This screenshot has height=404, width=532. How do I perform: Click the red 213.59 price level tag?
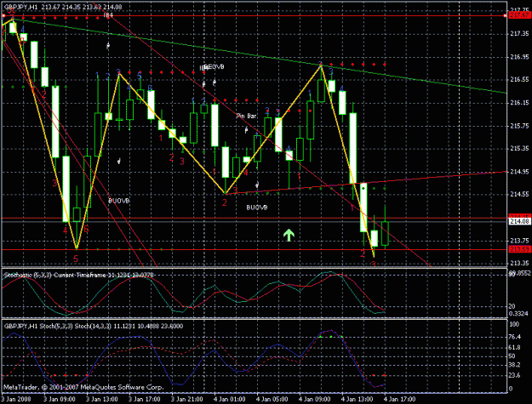click(x=519, y=249)
